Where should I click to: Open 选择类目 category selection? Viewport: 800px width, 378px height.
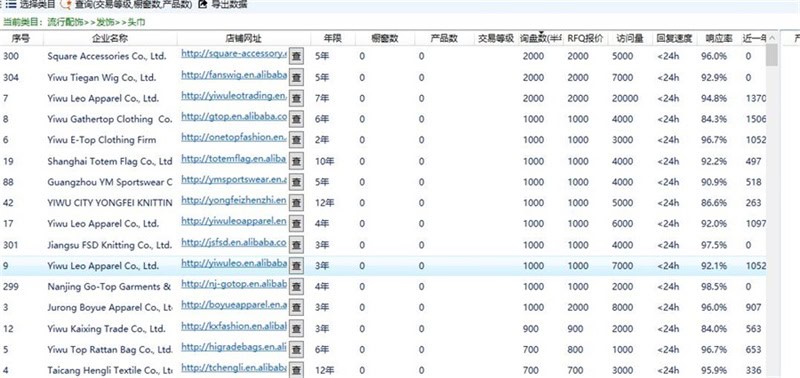pos(37,5)
